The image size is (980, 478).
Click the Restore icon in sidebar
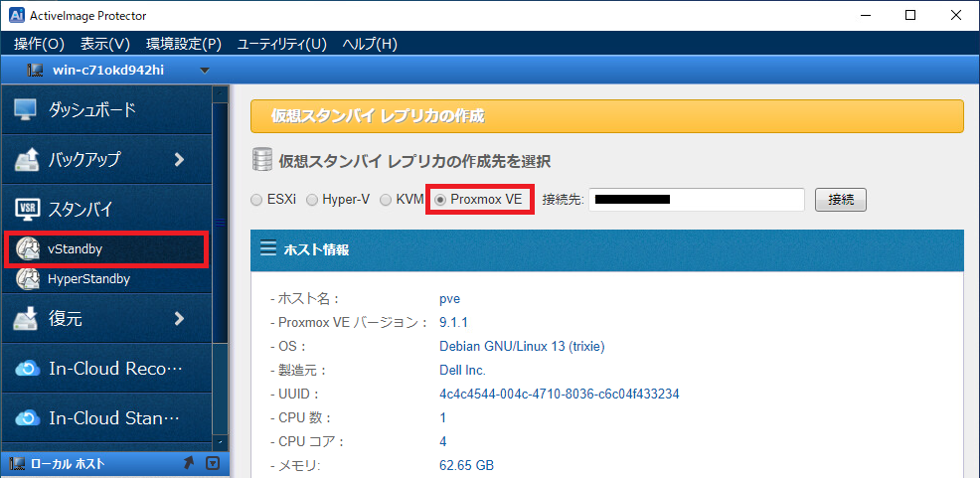(26, 319)
